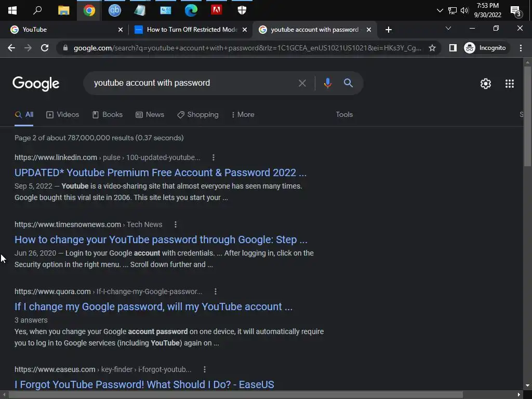Switch to Videos results
The height and width of the screenshot is (399, 532).
(62, 115)
